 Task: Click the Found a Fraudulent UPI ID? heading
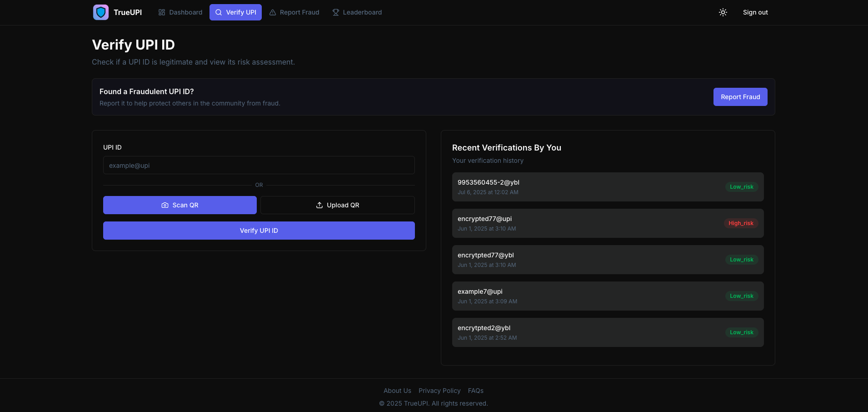147,91
